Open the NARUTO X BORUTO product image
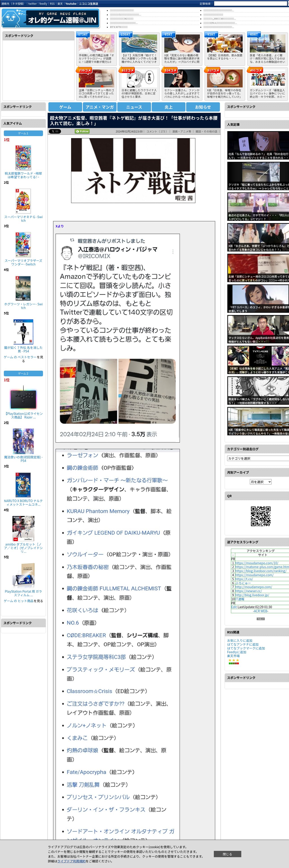Screen dimensions: 289x868 [x=23, y=485]
